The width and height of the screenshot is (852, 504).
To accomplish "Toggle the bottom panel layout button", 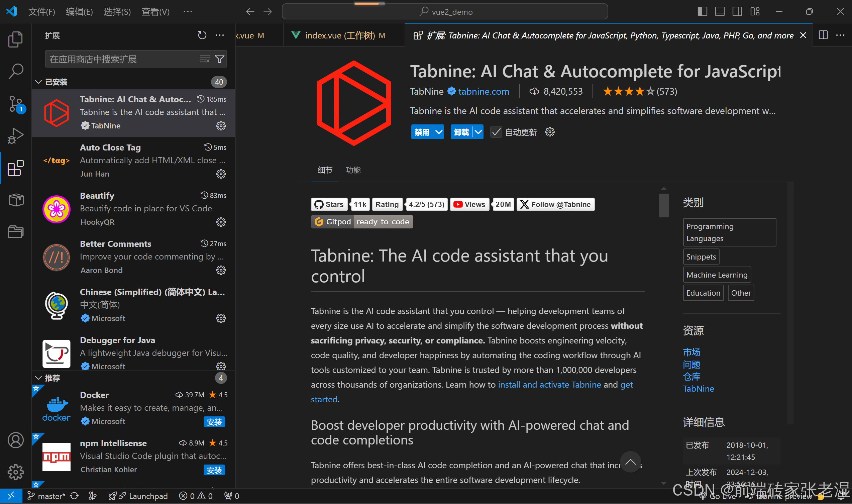I will [720, 12].
